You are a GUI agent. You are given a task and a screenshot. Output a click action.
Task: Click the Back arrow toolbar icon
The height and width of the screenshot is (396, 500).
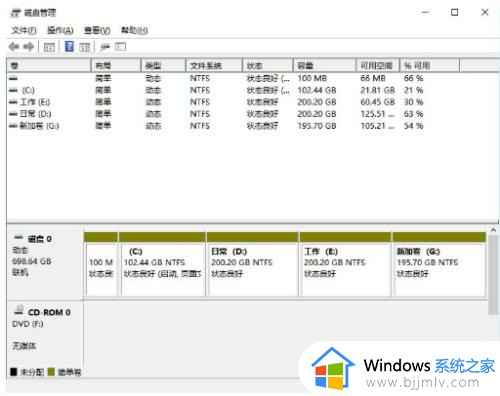(x=13, y=47)
